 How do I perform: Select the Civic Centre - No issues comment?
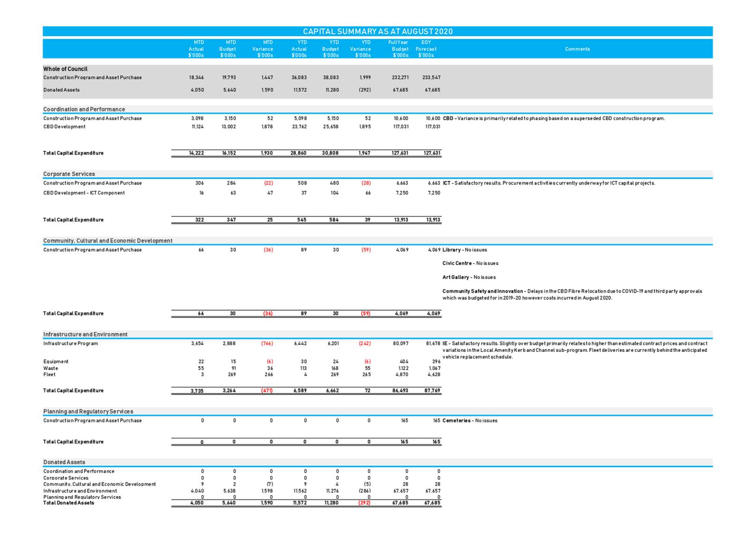pyautogui.click(x=470, y=263)
